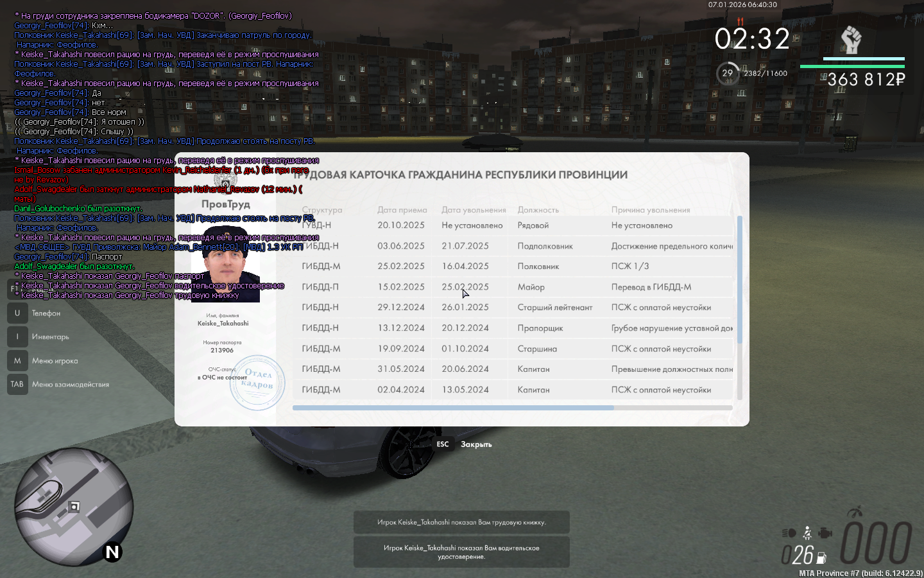The height and width of the screenshot is (578, 924).
Task: Click the 02.04.2024 hire date
Action: (x=401, y=390)
